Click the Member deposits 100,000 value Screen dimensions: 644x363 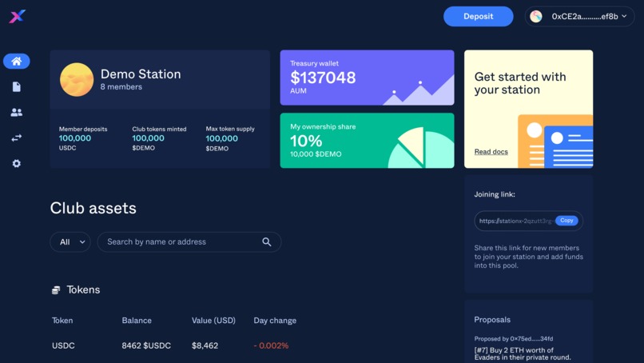(75, 138)
